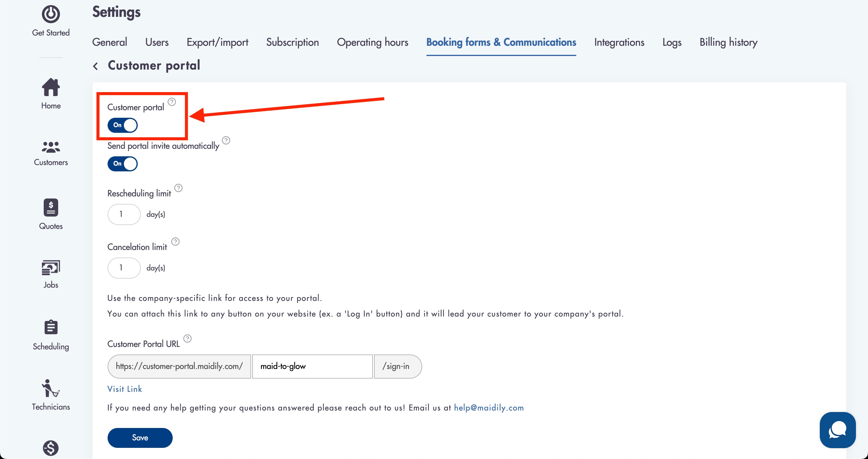Switch to the Users tab
The width and height of the screenshot is (868, 459).
[x=157, y=42]
